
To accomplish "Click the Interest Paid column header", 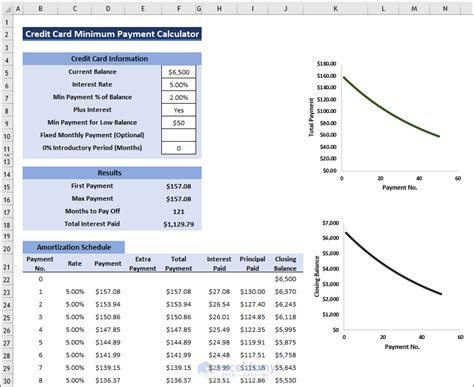I will click(219, 263).
